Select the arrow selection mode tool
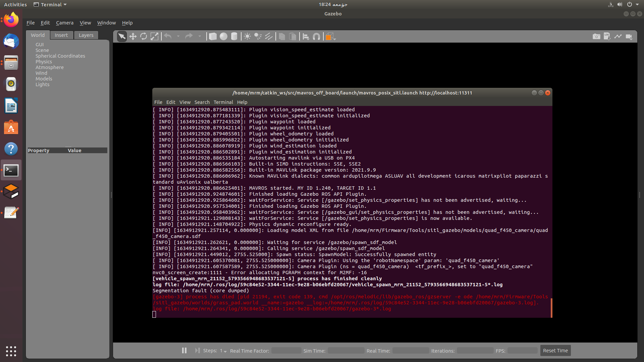 click(122, 37)
